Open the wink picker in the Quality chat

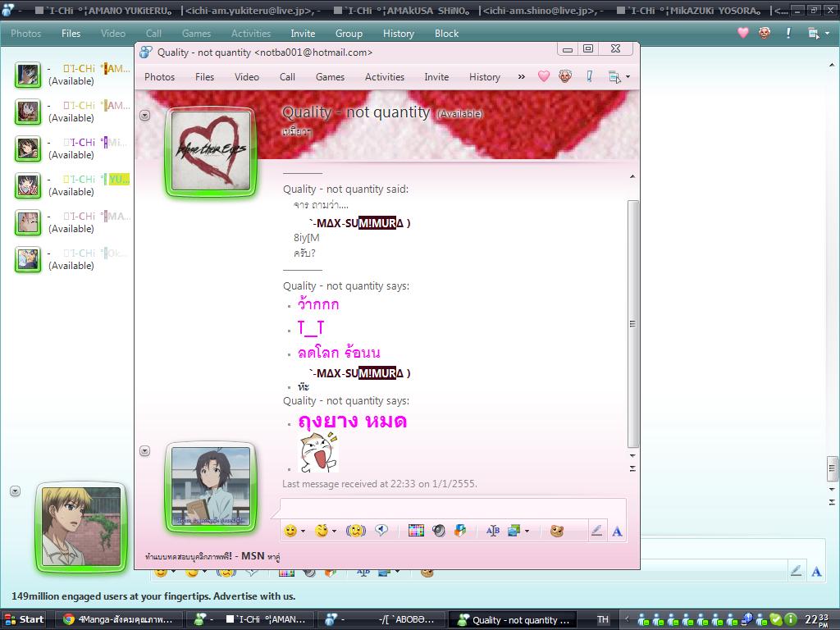coord(322,531)
